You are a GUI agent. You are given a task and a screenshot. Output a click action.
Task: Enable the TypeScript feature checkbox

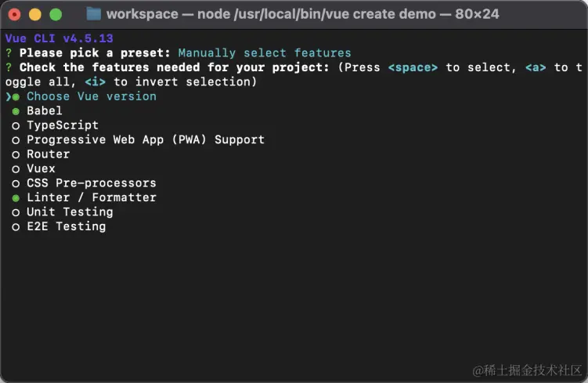coord(16,126)
